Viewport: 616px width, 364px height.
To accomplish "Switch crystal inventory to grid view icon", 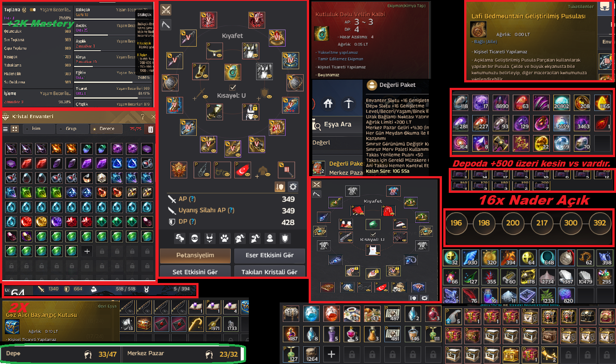I will click(15, 129).
